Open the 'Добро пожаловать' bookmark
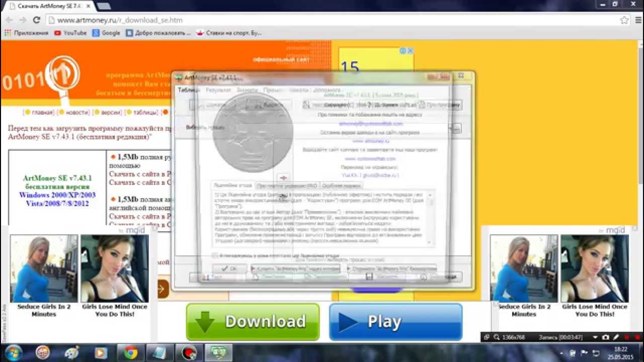Screen dimensions: 644x362 tap(158, 33)
